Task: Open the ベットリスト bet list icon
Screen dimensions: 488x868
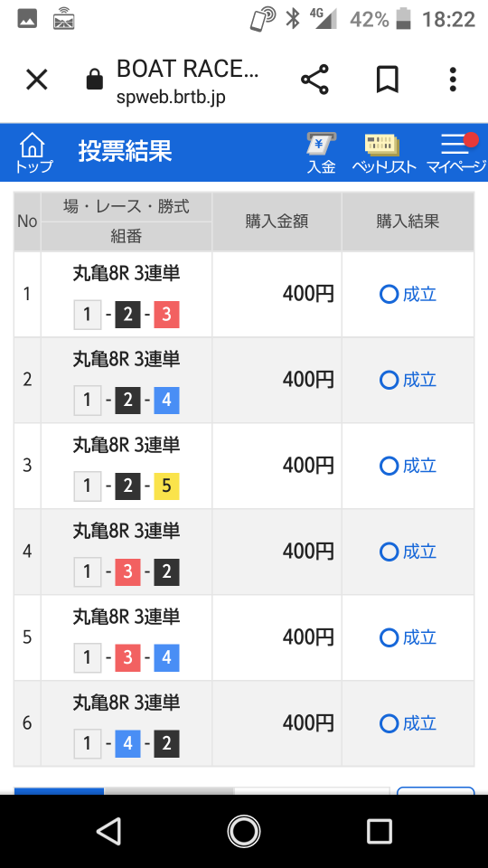Action: (x=383, y=153)
